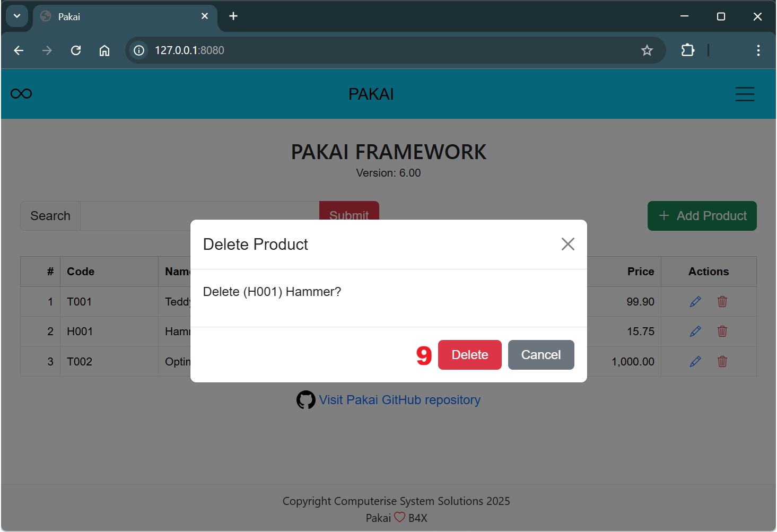Focus the Search input field

[199, 216]
